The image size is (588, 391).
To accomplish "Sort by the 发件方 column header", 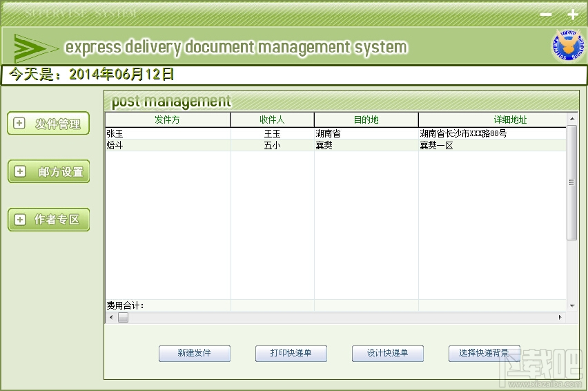I will (168, 120).
